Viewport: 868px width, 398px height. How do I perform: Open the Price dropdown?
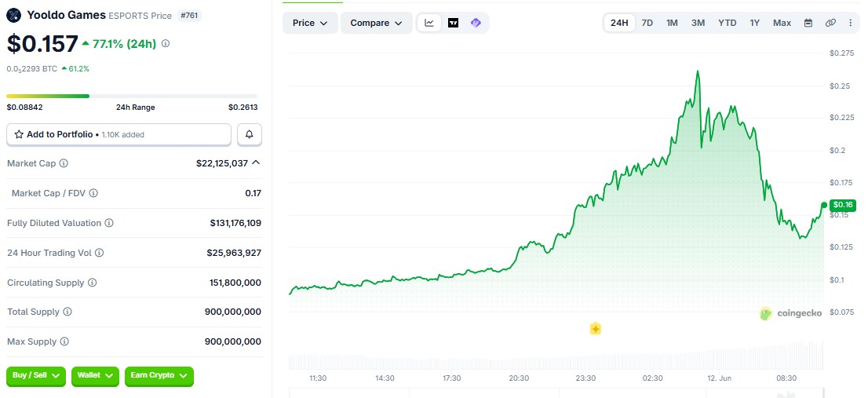[x=311, y=23]
